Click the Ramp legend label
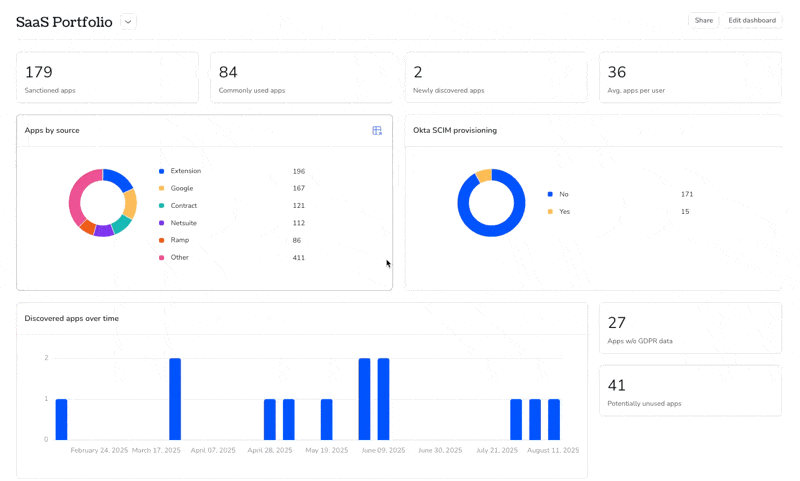The height and width of the screenshot is (481, 800). click(180, 240)
